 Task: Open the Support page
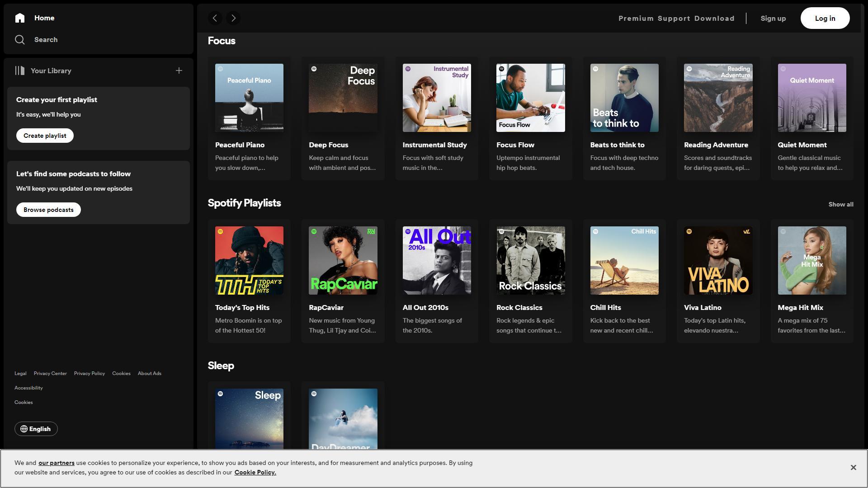(x=674, y=19)
